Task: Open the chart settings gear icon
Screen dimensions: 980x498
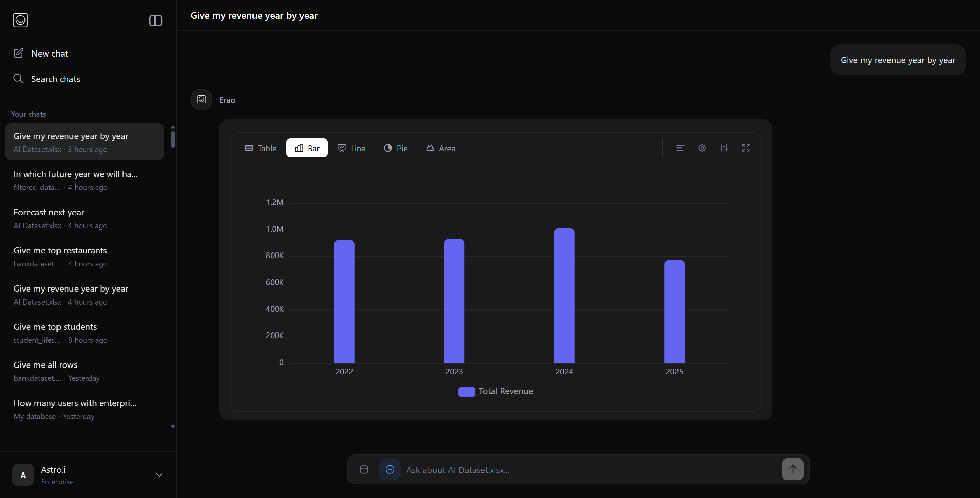Action: click(702, 148)
